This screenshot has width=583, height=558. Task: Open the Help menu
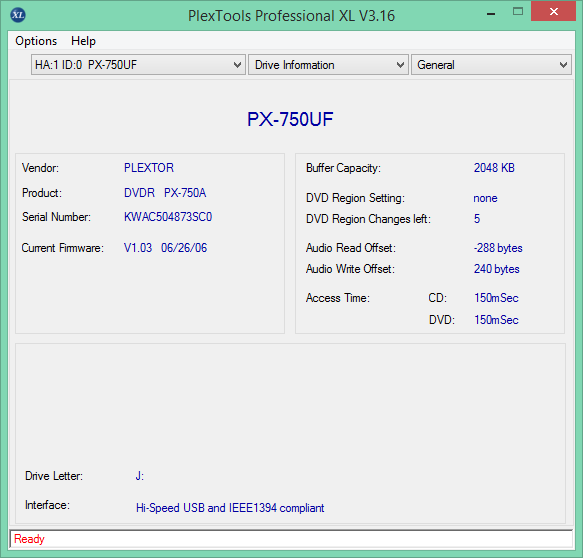pos(83,41)
